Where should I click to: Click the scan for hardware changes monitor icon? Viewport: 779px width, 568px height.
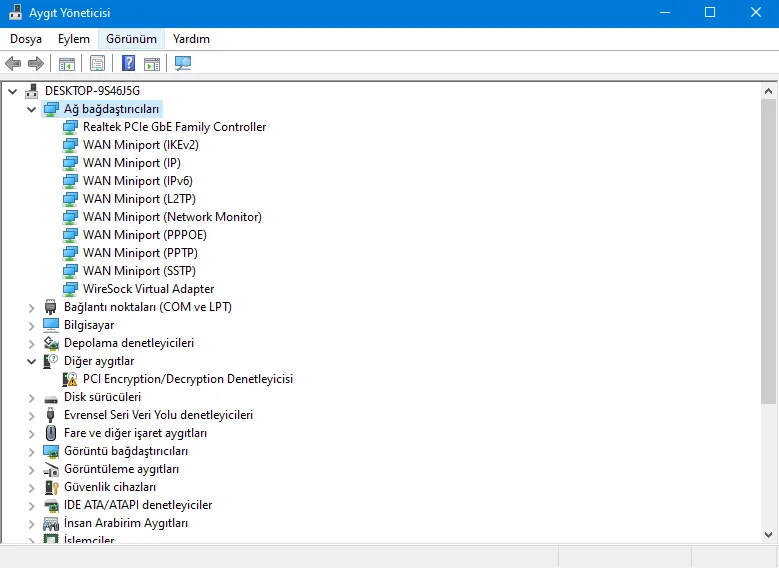[183, 63]
